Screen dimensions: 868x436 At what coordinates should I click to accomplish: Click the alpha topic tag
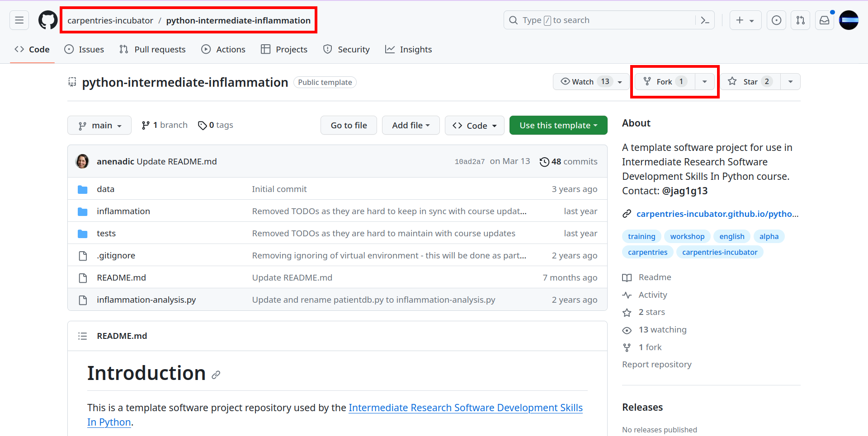[769, 236]
